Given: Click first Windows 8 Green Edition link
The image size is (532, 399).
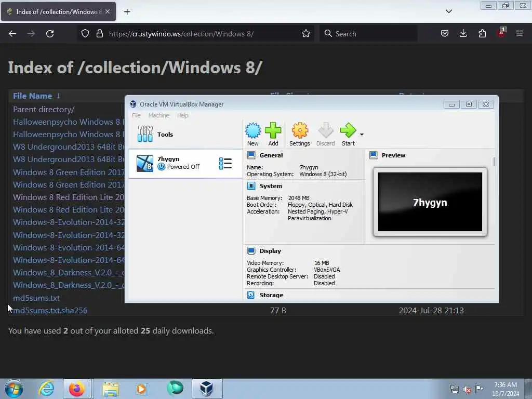Looking at the screenshot, I should (69, 172).
